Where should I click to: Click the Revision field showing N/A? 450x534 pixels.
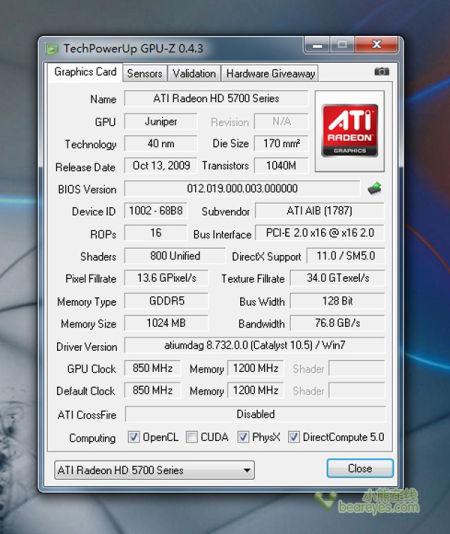pyautogui.click(x=281, y=122)
